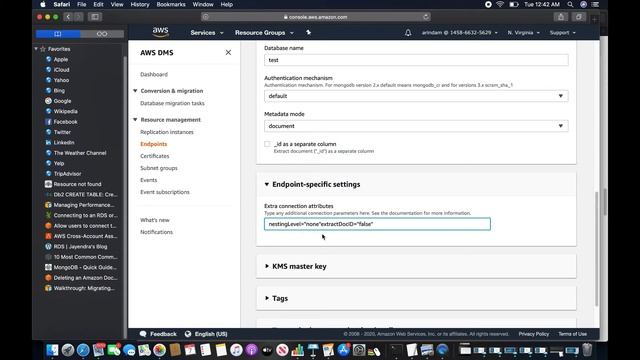Open the Privacy Policy link
The image size is (640, 360).
pos(533,334)
